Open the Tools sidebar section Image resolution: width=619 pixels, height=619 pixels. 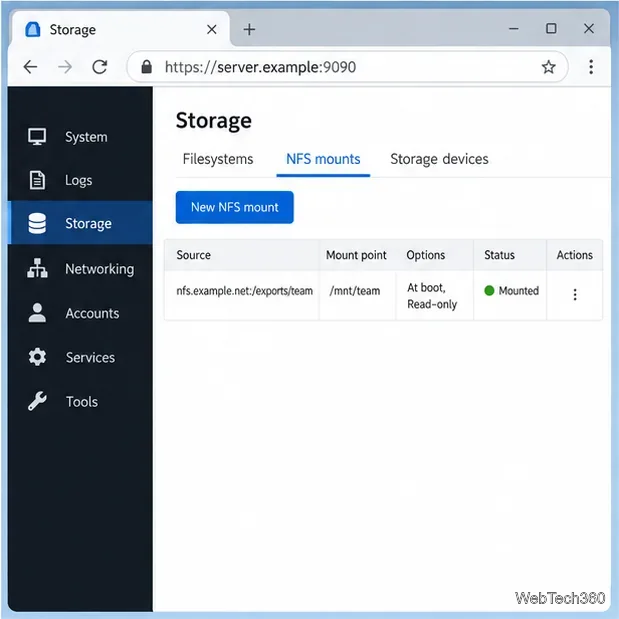click(x=80, y=401)
